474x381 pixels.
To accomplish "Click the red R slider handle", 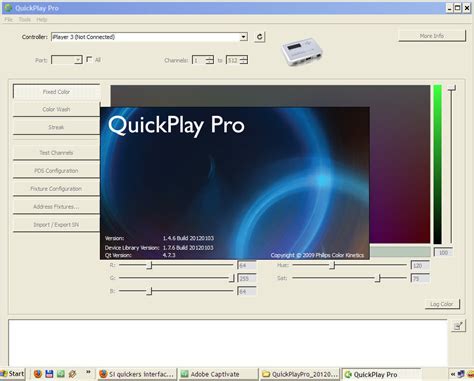I will tap(150, 265).
